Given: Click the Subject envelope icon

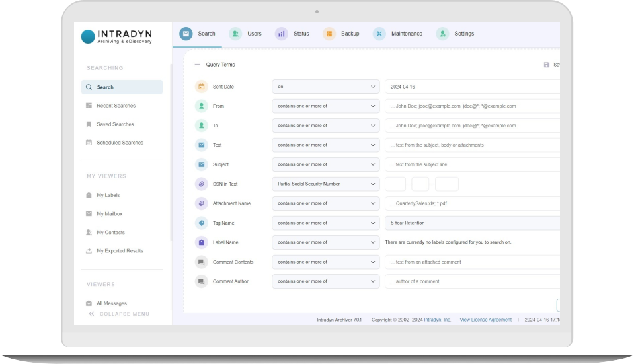Looking at the screenshot, I should (202, 164).
